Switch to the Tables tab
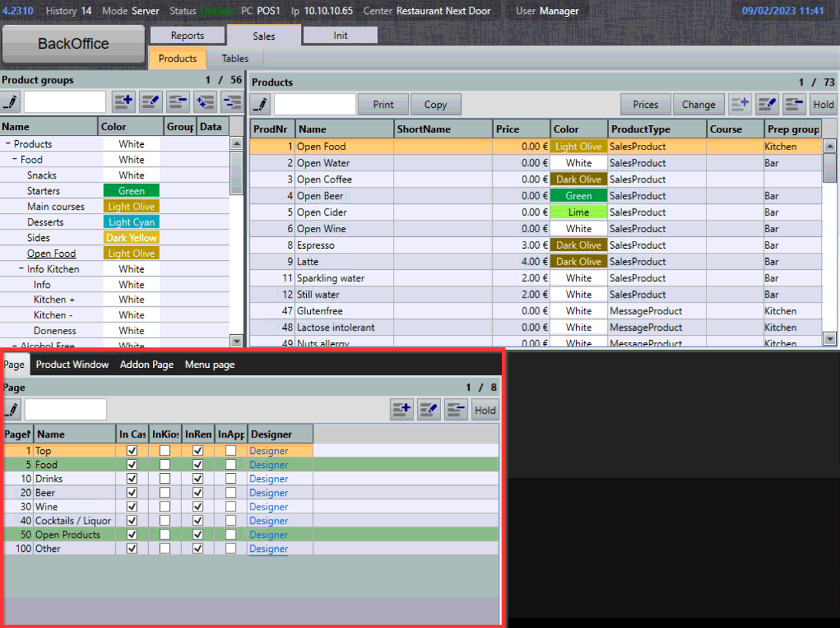 coord(234,58)
